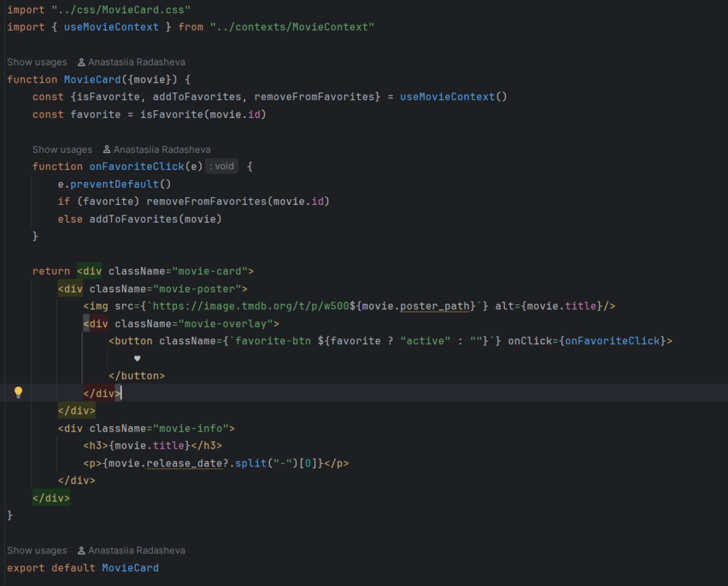This screenshot has width=728, height=586.
Task: Click the yellow lightbulb quick-fix icon
Action: pos(18,393)
